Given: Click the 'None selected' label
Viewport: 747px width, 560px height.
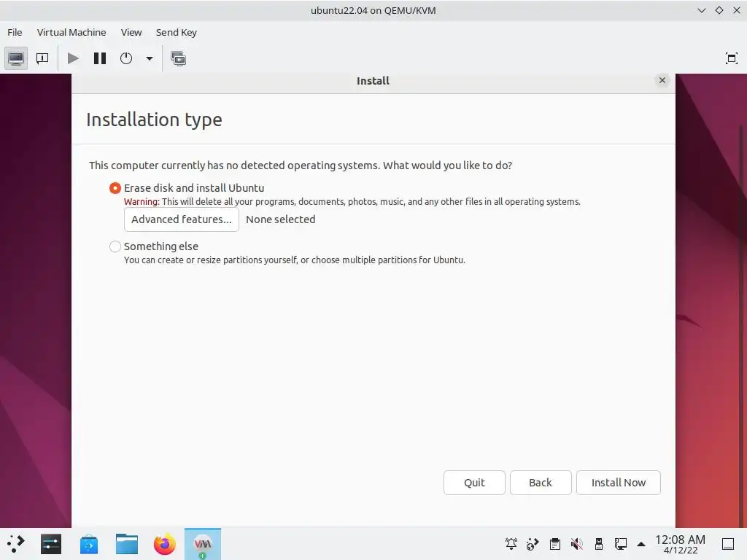Looking at the screenshot, I should (281, 219).
